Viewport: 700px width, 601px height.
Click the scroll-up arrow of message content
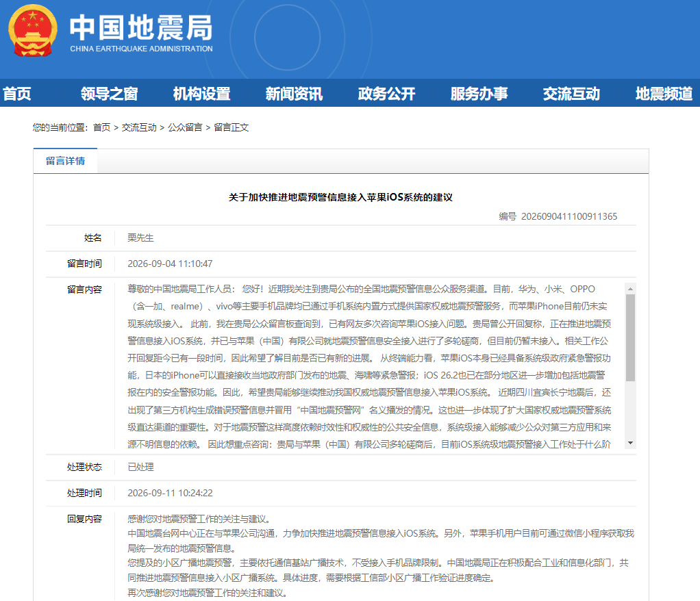(x=630, y=289)
